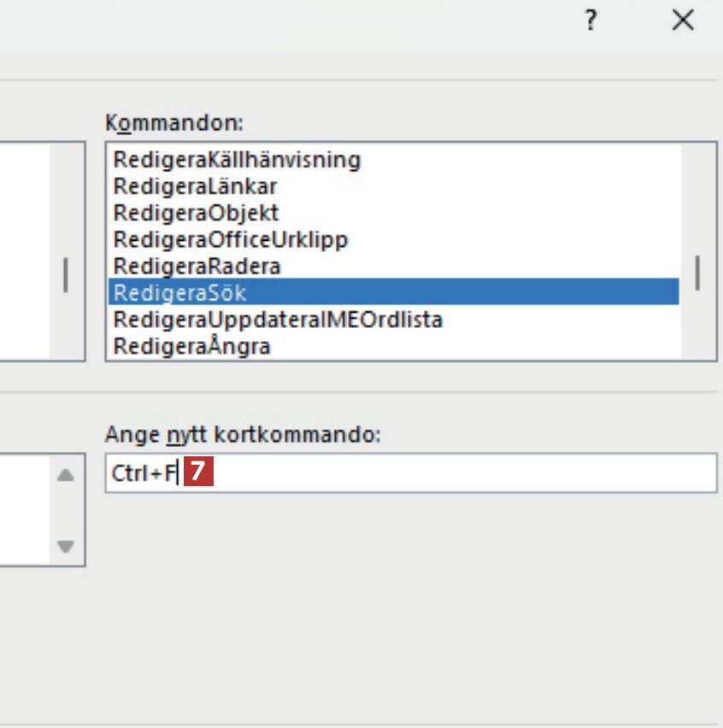Select the RedigeraÅngra command
Image resolution: width=723 pixels, height=728 pixels.
192,346
